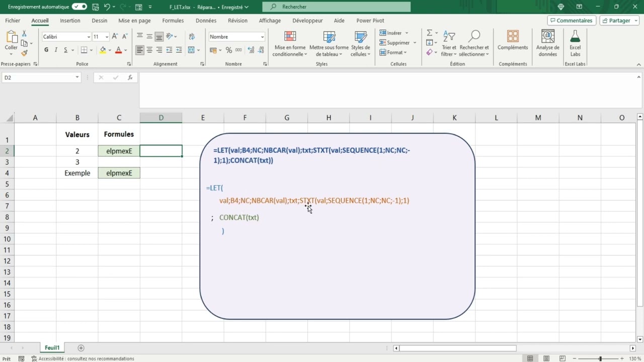Click the Rechercher search box
Image resolution: width=644 pixels, height=362 pixels.
click(x=336, y=7)
